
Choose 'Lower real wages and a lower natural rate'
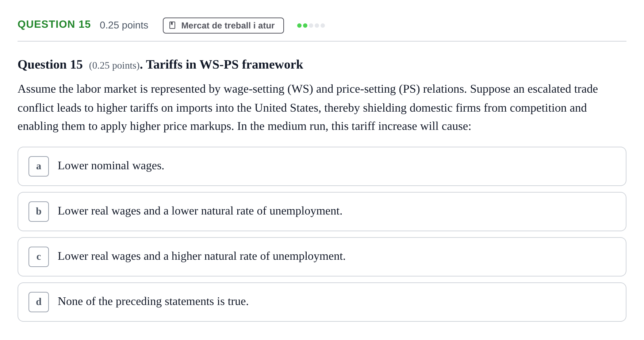click(322, 212)
